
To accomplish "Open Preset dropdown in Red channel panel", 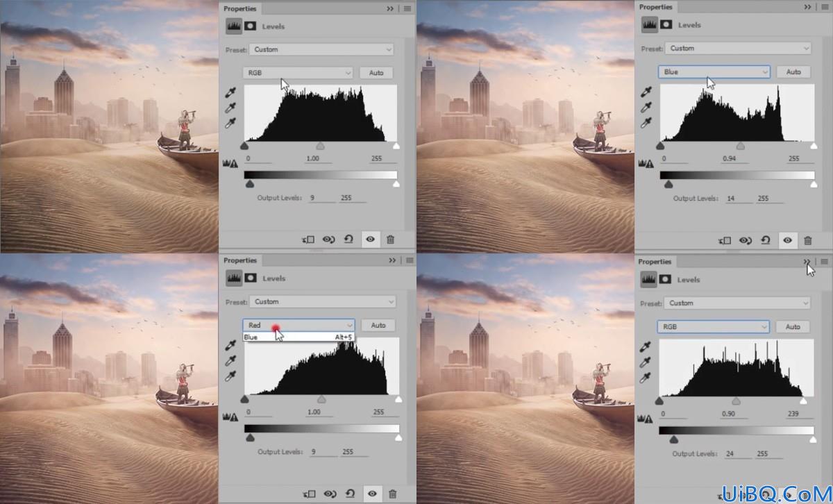I will click(323, 301).
